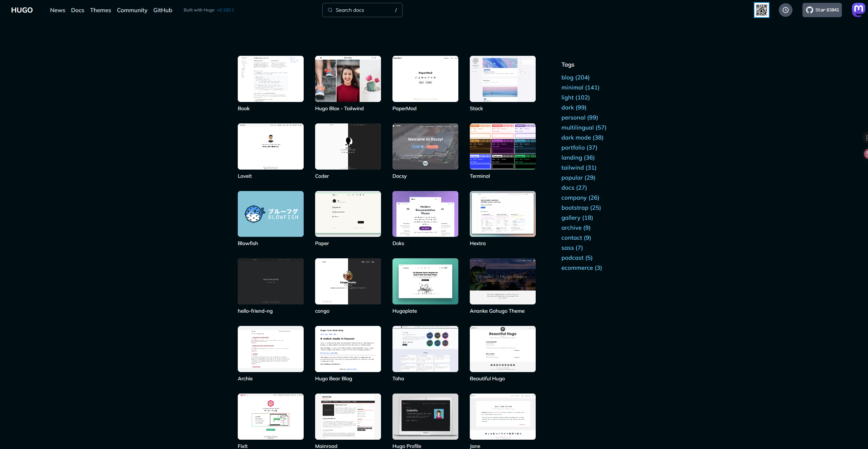Image resolution: width=868 pixels, height=449 pixels.
Task: Click the search magnifier icon
Action: 330,10
